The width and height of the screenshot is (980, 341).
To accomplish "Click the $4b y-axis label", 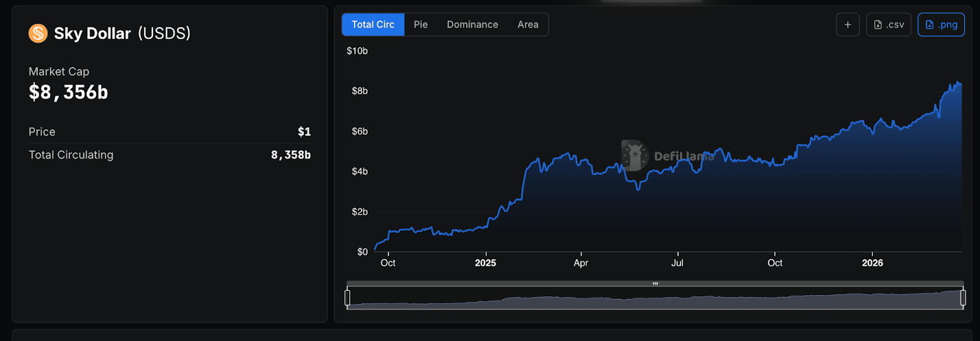I will [x=360, y=171].
